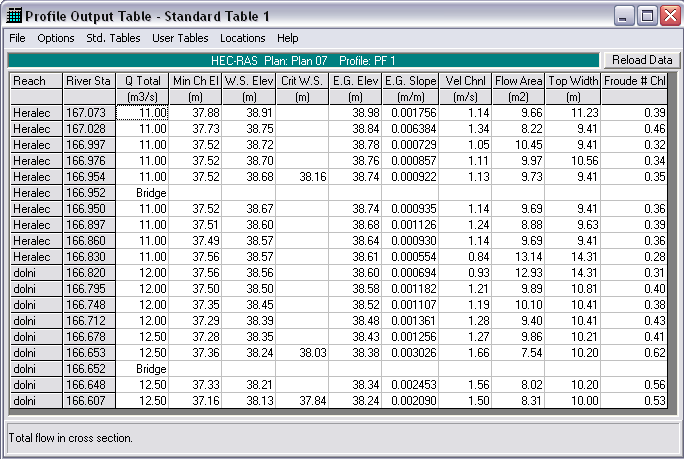Viewport: 684px width, 459px height.
Task: Click the Vel Chnl column header
Action: [465, 81]
